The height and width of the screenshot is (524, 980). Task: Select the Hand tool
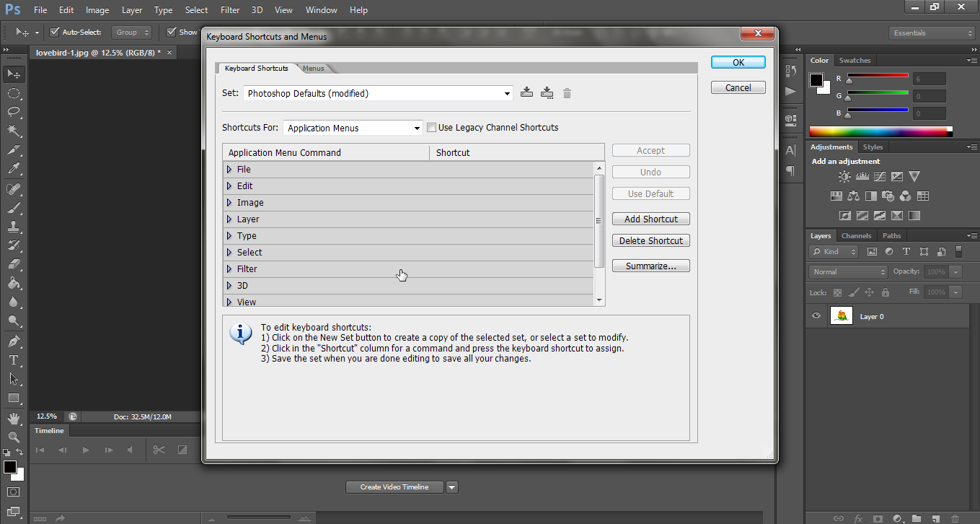[x=14, y=418]
